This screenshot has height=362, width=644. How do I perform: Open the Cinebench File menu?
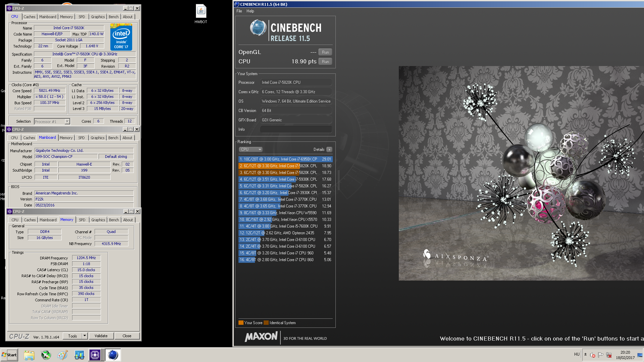(239, 11)
